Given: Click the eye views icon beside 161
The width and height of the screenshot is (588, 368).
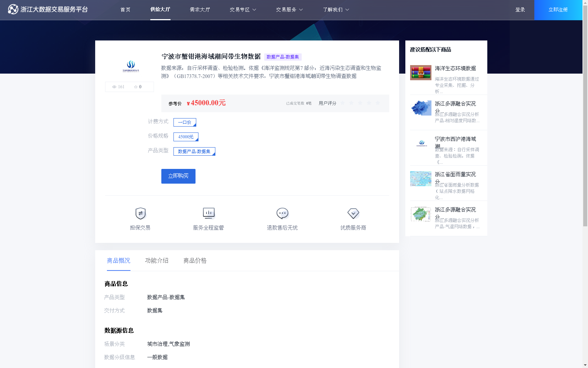Looking at the screenshot, I should [114, 87].
